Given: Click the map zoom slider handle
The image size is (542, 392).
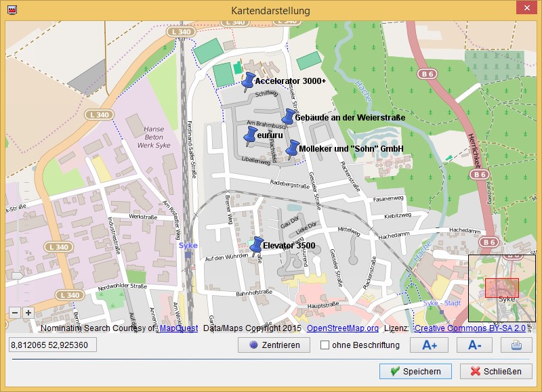Looking at the screenshot, I should (x=17, y=276).
